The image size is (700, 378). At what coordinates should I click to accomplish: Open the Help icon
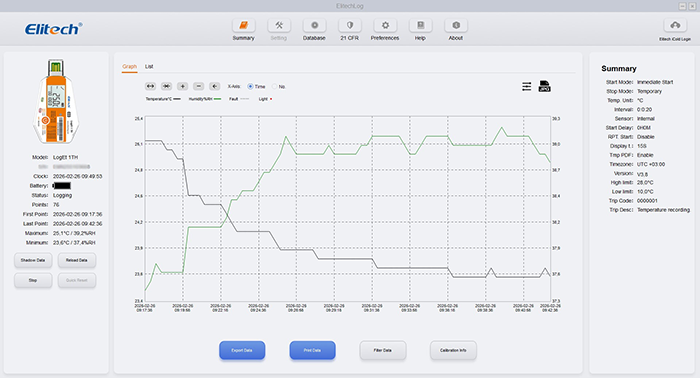420,25
